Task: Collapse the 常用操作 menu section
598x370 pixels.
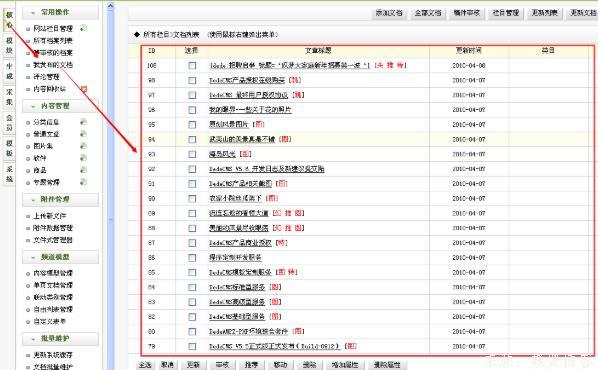Action: [60, 13]
